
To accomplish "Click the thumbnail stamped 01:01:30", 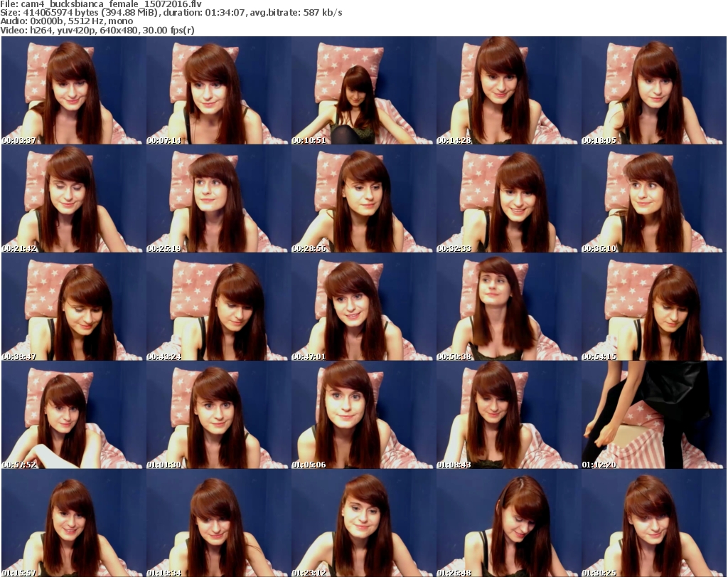I will coord(219,415).
